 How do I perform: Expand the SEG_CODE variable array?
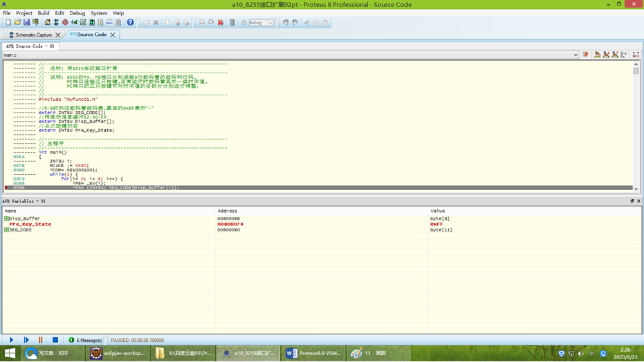pyautogui.click(x=7, y=230)
